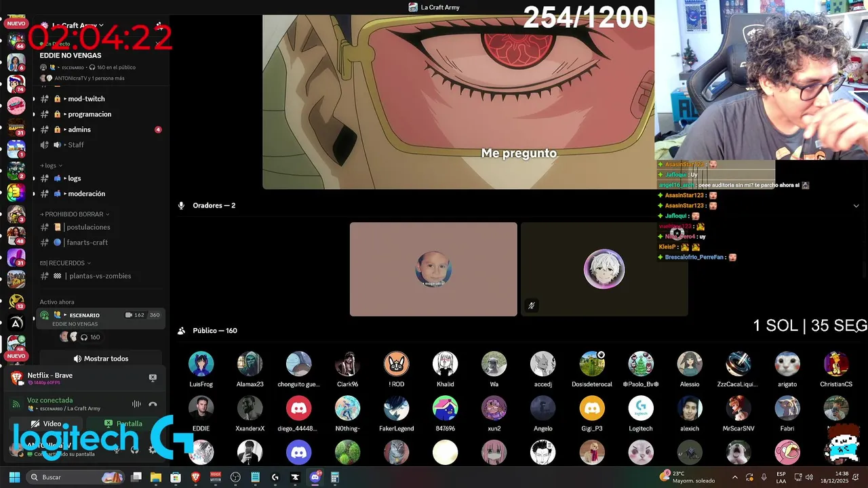Open the taskbar volume control
This screenshot has height=488, width=868.
pyautogui.click(x=809, y=477)
